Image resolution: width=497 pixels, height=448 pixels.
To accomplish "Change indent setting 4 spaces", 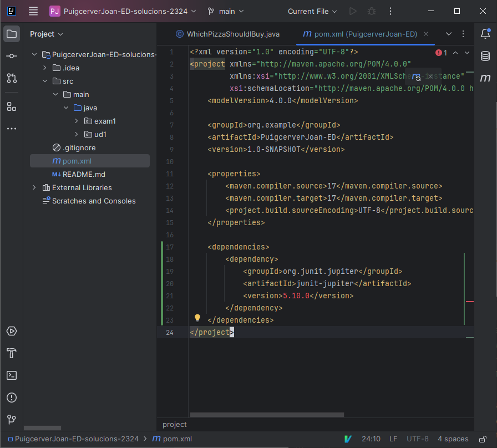I will point(453,439).
